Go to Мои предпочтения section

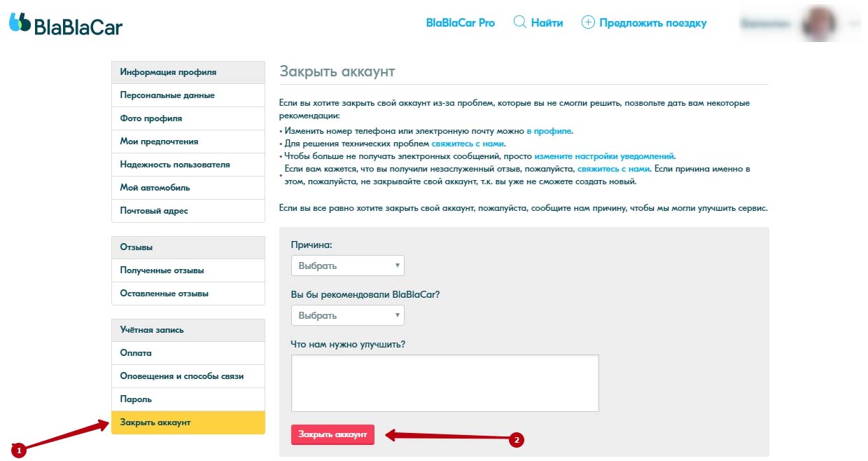tap(188, 142)
